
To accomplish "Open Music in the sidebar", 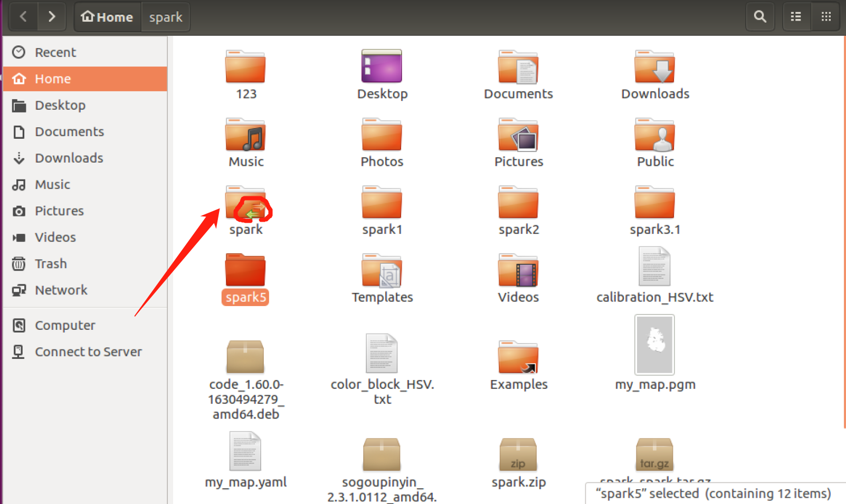I will click(x=85, y=184).
